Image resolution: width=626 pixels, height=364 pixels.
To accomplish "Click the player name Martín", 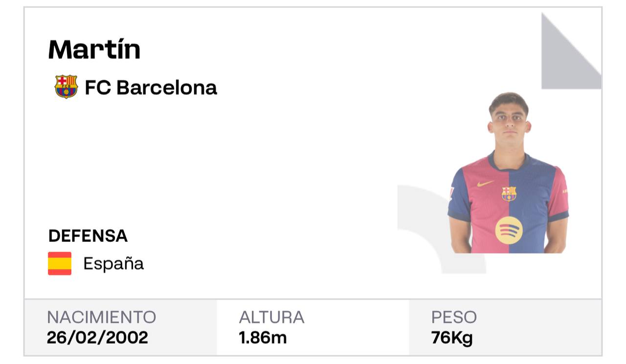I will [x=94, y=49].
